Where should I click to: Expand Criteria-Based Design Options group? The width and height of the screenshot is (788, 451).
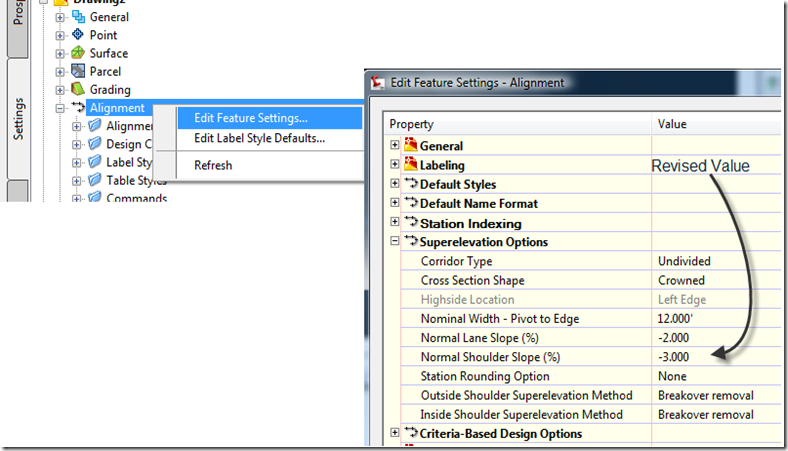[x=395, y=432]
